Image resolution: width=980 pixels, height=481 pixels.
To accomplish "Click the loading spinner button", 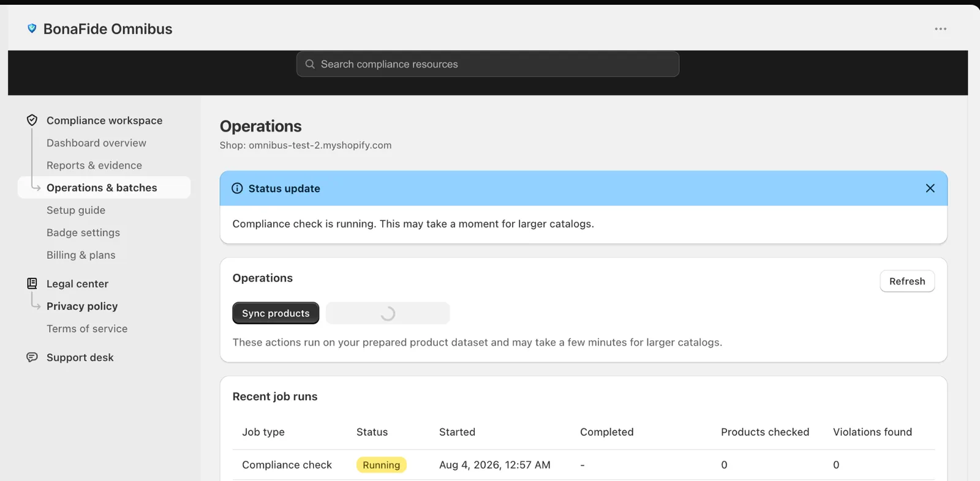I will pyautogui.click(x=388, y=313).
